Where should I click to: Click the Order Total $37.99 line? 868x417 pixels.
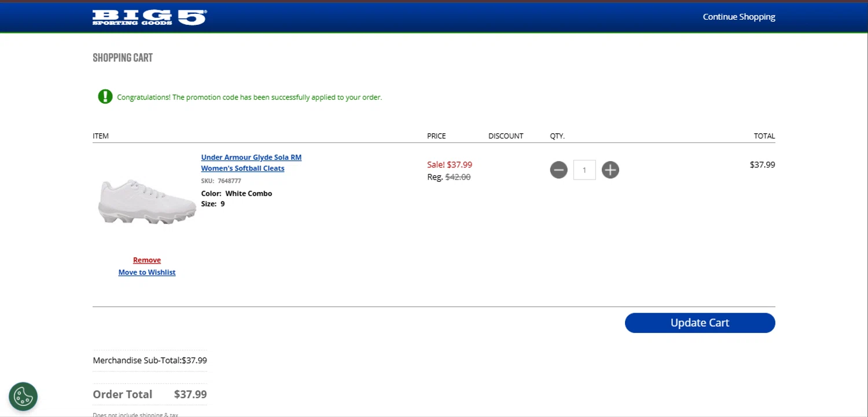point(150,394)
